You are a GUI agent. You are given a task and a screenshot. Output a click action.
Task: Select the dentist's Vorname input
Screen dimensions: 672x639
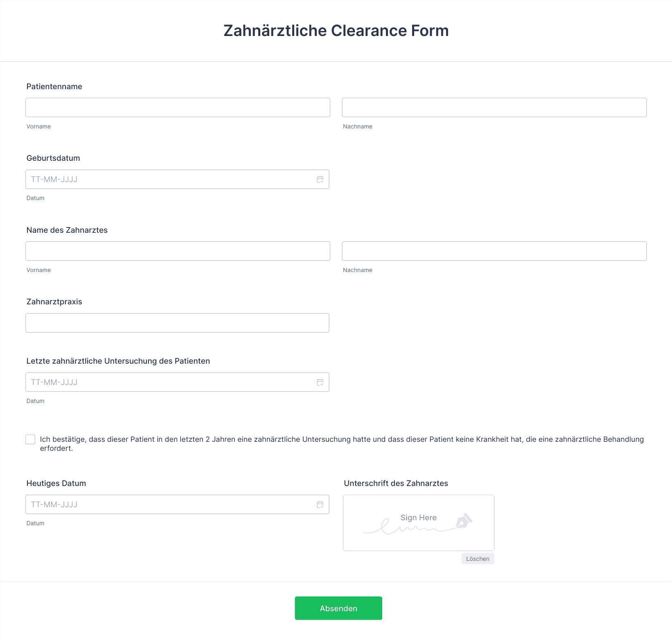tap(178, 251)
